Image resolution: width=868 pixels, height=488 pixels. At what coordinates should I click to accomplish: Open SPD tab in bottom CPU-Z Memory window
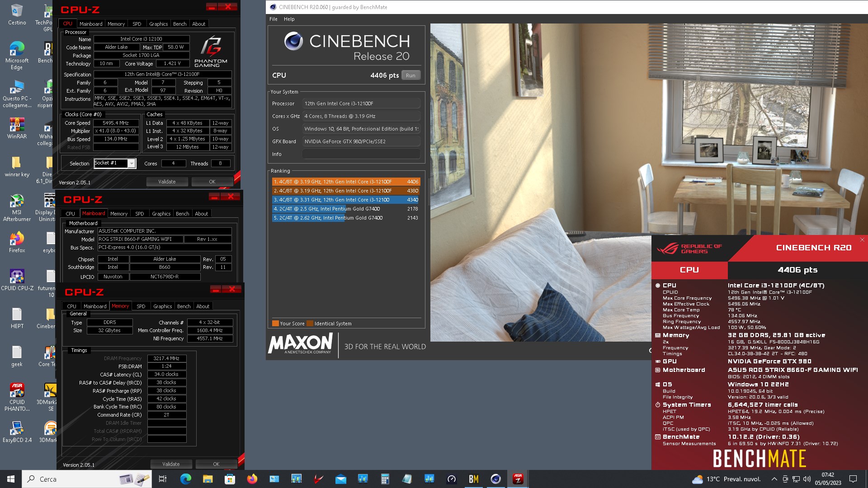(x=141, y=306)
